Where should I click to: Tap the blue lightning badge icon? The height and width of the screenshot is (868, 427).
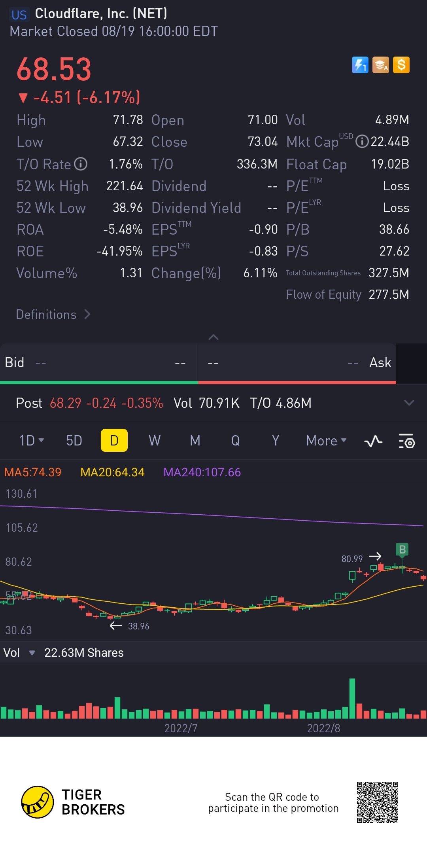(x=360, y=65)
